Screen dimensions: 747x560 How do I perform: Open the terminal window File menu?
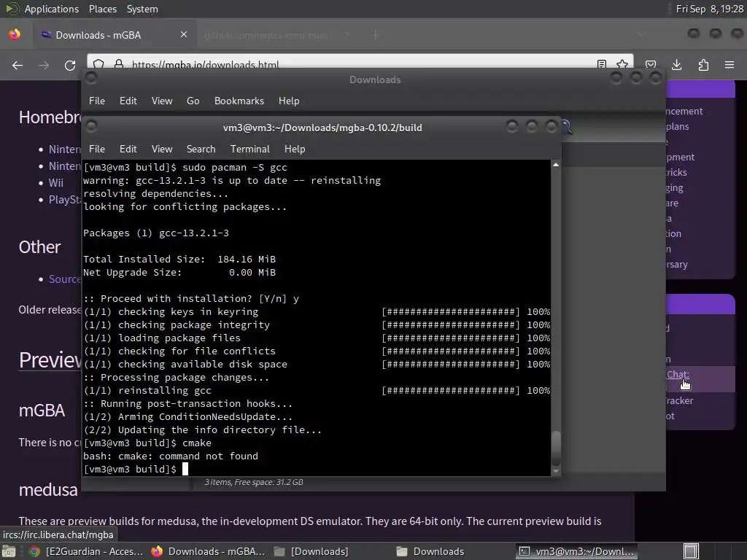click(x=97, y=149)
